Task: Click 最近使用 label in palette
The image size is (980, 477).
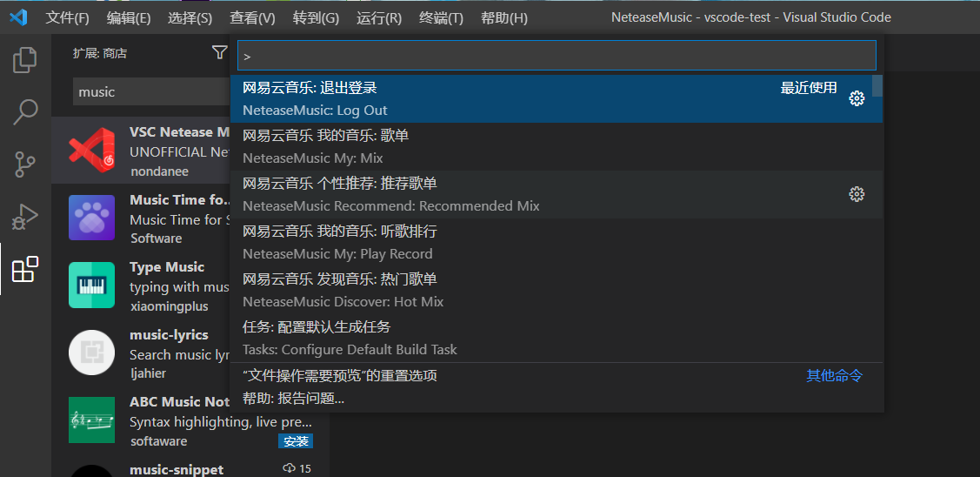Action: tap(809, 88)
